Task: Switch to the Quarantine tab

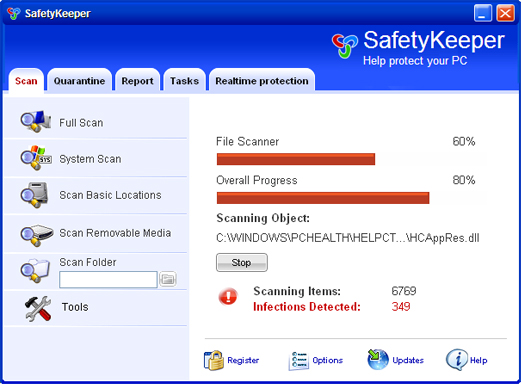Action: (79, 81)
